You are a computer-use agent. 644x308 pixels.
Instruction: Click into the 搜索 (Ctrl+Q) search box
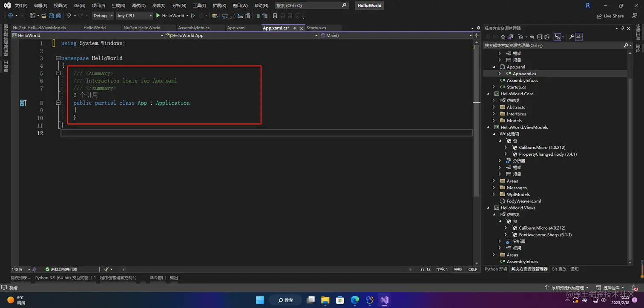coord(312,6)
